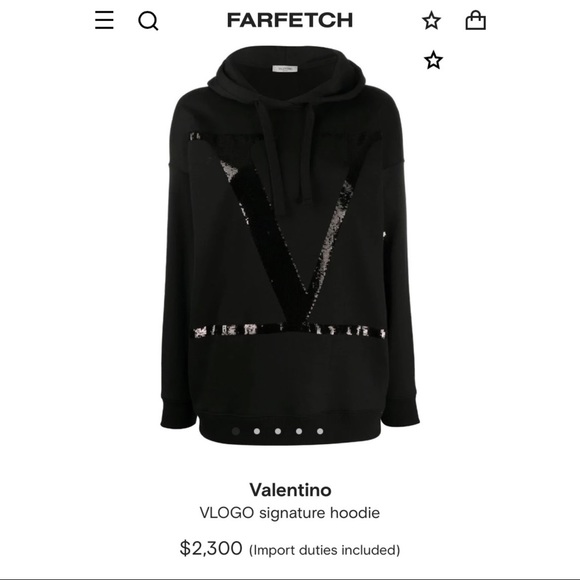580x580 pixels.
Task: Open wishlist star icon in header
Action: click(x=432, y=20)
